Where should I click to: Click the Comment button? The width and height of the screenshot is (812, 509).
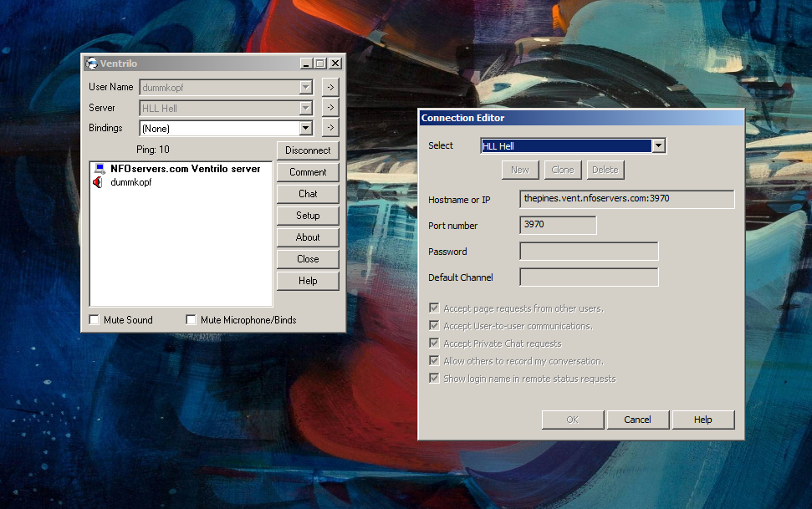[308, 172]
